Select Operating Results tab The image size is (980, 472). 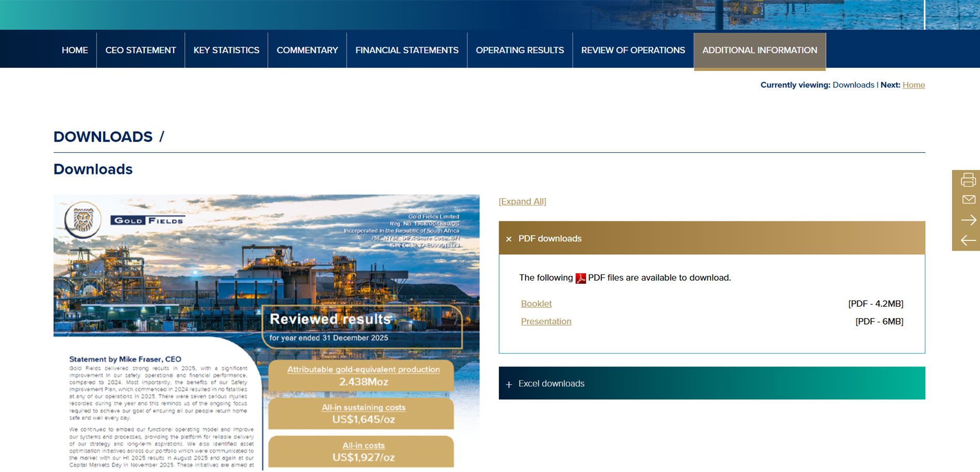[x=520, y=50]
